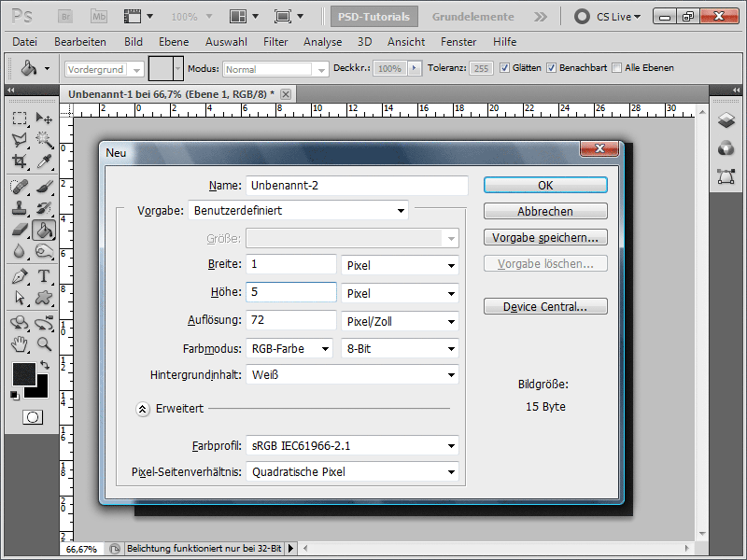Select the Eyedropper tool
The height and width of the screenshot is (560, 747).
point(44,161)
